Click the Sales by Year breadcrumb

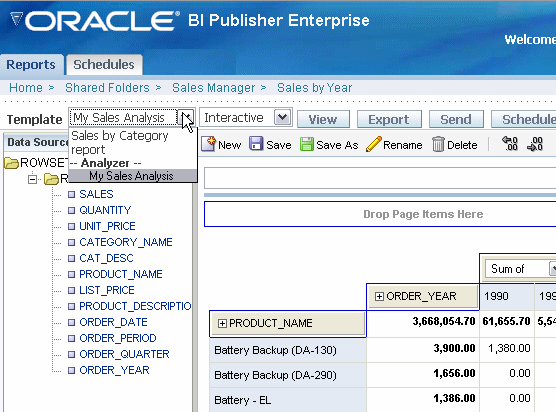315,88
